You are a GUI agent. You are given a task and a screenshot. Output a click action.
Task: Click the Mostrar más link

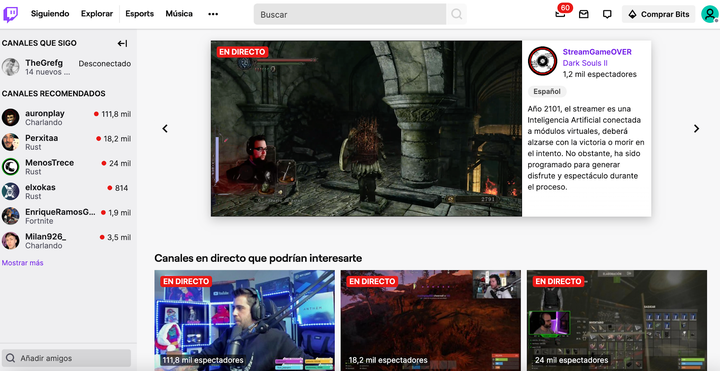(x=22, y=263)
